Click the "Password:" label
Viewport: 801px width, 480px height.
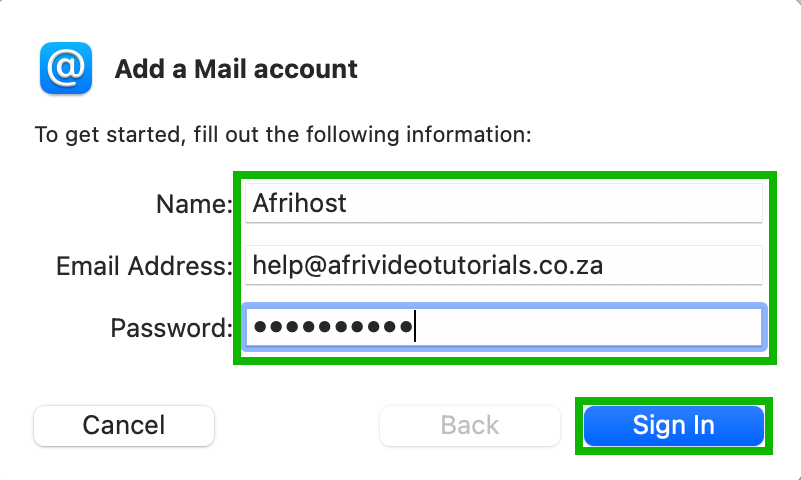coord(171,328)
